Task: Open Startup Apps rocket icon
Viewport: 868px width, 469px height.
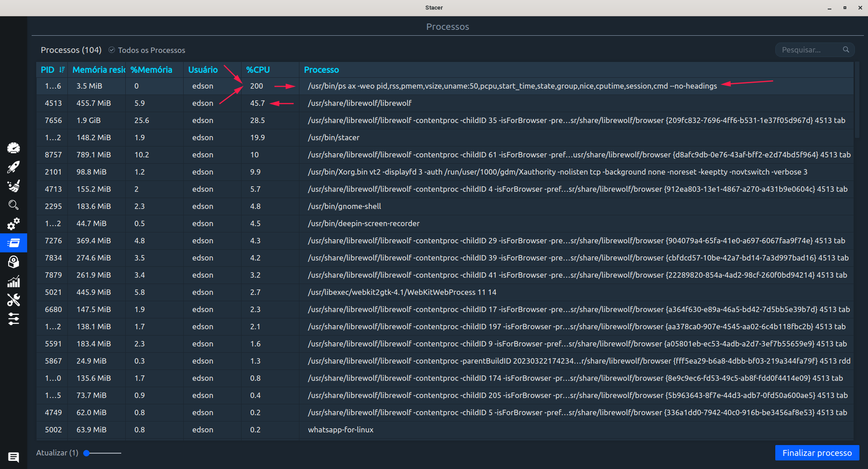Action: (14, 167)
